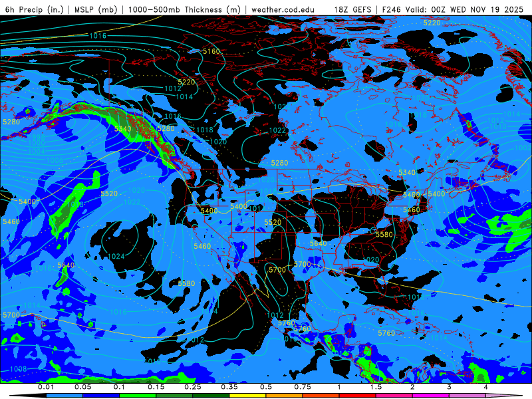The width and height of the screenshot is (532, 399).
Task: Click the '6h Precip (in.)' title text
Action: [35, 9]
